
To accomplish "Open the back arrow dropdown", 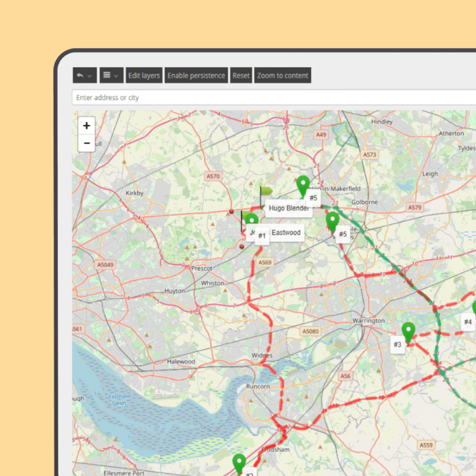I will pos(84,75).
